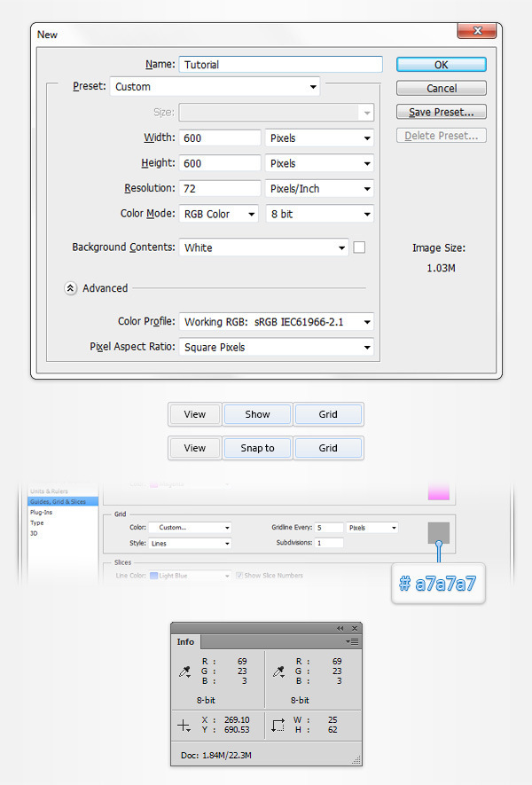Viewport: 532px width, 785px height.
Task: Click the background color box beside Background Contents
Action: (x=359, y=247)
